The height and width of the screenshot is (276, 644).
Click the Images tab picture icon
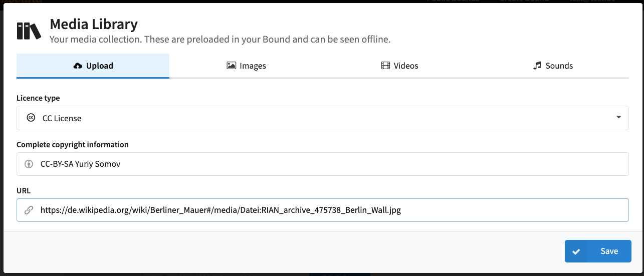coord(231,66)
